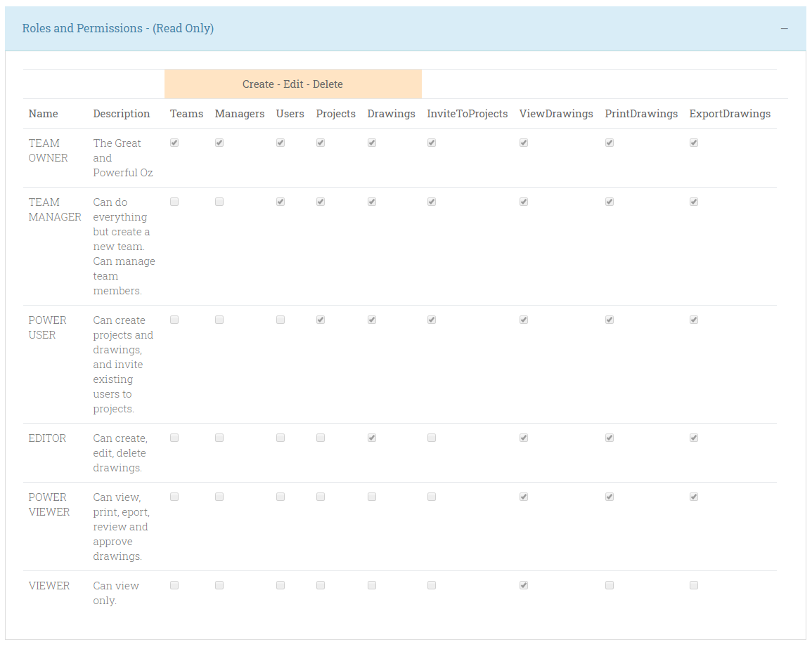This screenshot has height=647, width=812.
Task: Click the Users column header
Action: 290,114
